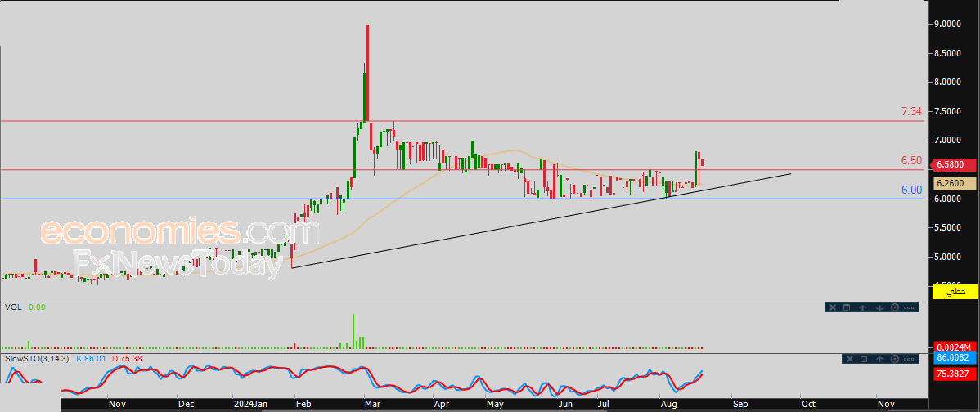980x412 pixels.
Task: Close the VOL indicator panel
Action: (833, 307)
